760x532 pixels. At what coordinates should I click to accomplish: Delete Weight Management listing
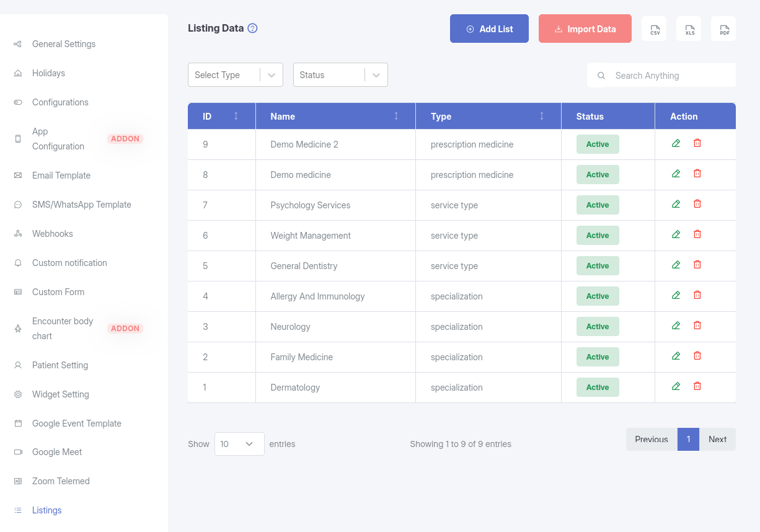click(697, 234)
